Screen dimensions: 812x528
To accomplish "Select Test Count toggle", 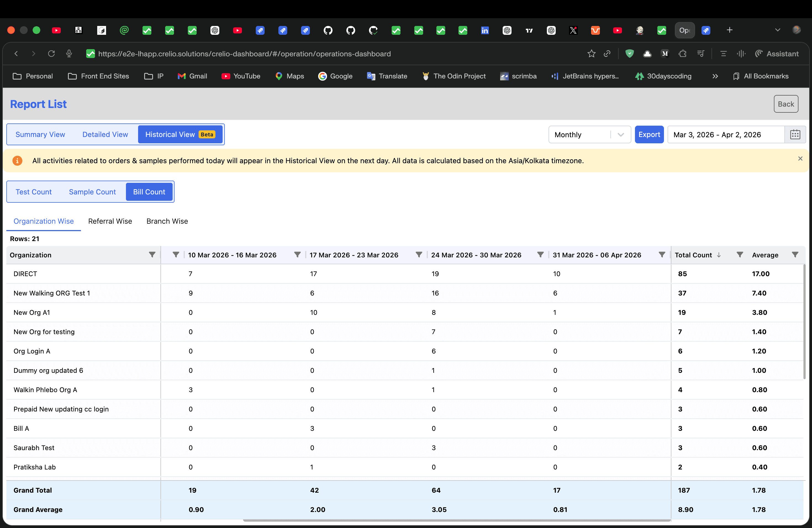I will [33, 192].
